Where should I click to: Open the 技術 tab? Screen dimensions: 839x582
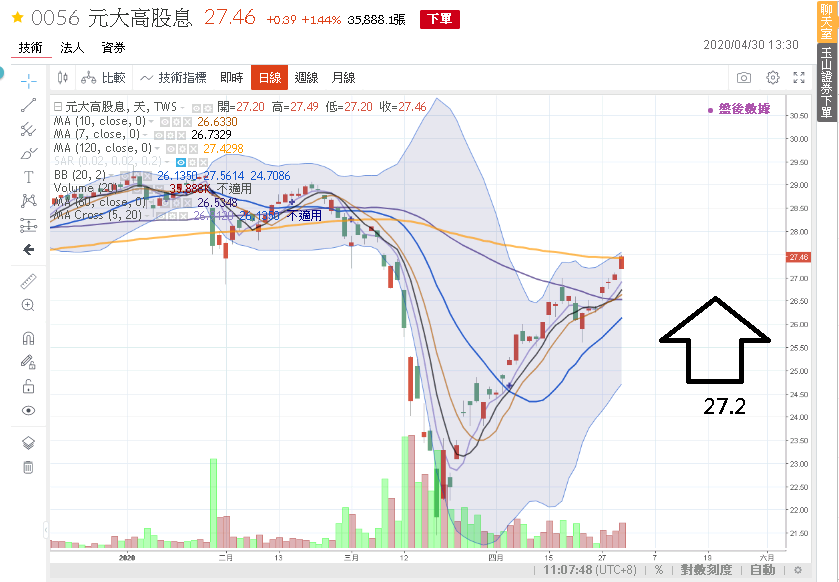point(30,48)
